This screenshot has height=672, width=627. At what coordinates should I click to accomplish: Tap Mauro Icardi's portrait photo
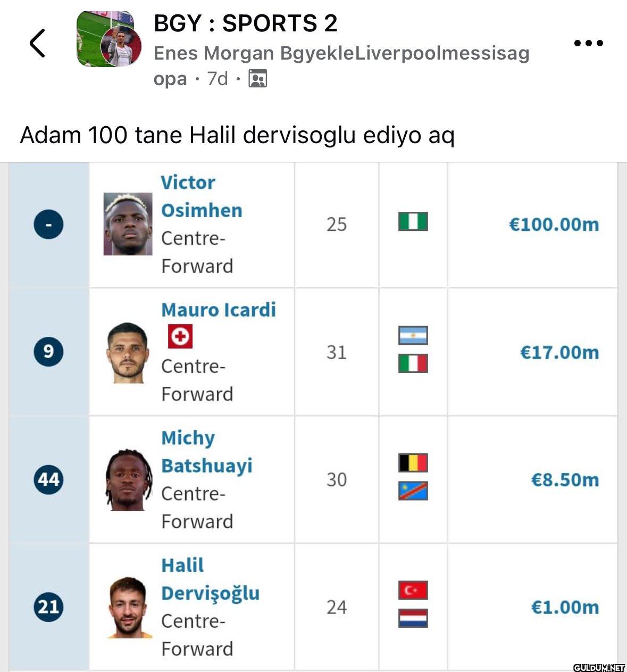click(x=128, y=352)
